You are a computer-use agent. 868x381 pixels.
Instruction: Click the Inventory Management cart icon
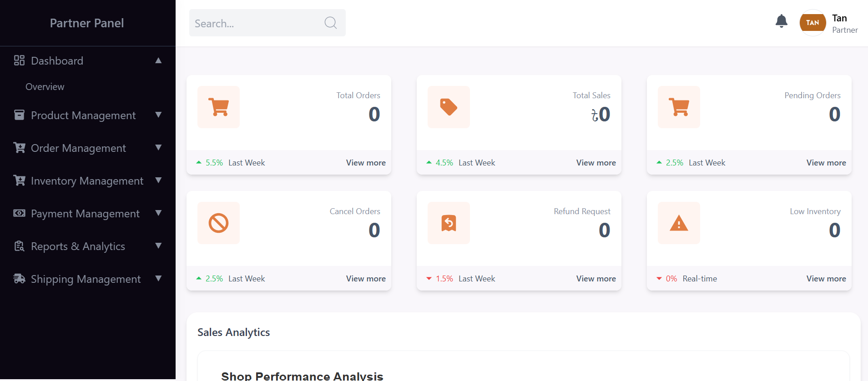coord(19,180)
